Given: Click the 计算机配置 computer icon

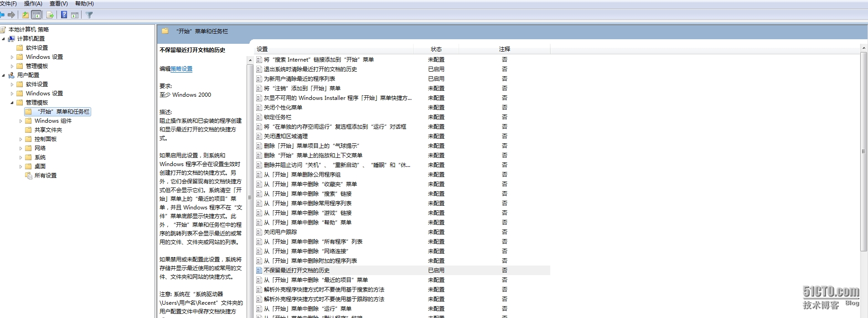Looking at the screenshot, I should coord(11,39).
